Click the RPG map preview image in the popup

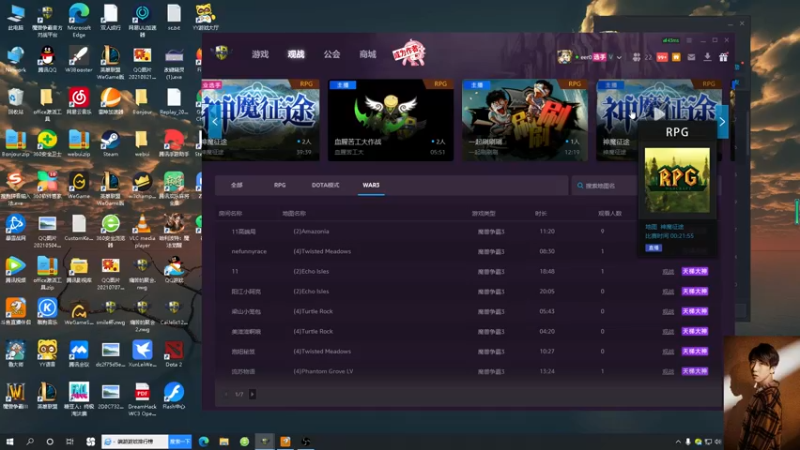677,180
